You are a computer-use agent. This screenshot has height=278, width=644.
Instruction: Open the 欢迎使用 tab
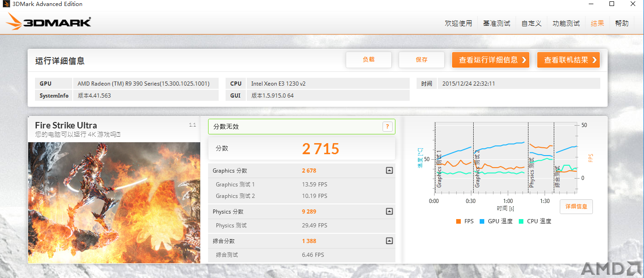[x=458, y=23]
